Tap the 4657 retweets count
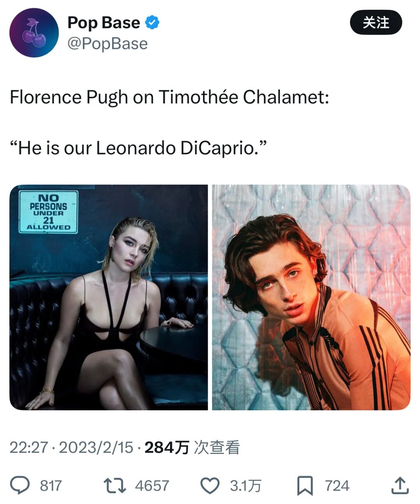The height and width of the screenshot is (504, 420). point(152,486)
